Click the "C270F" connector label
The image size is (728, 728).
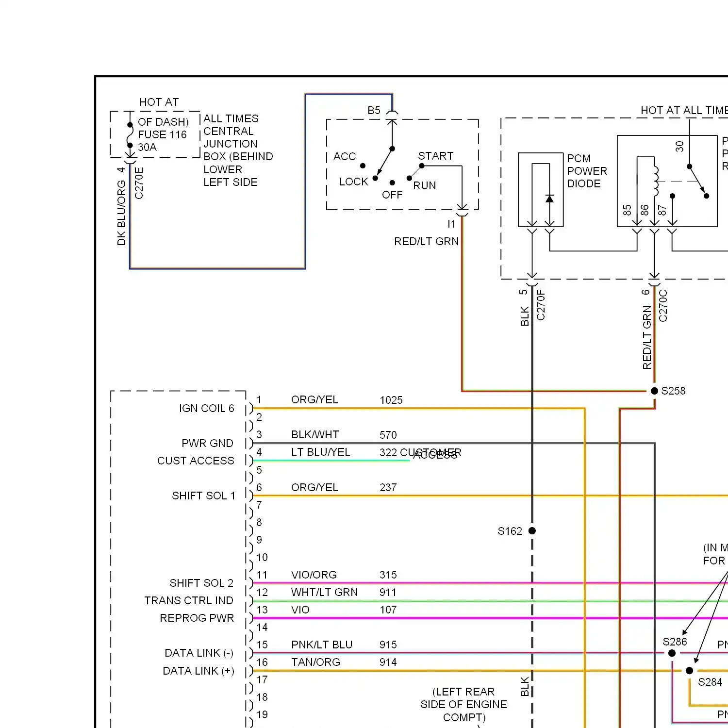pos(541,305)
